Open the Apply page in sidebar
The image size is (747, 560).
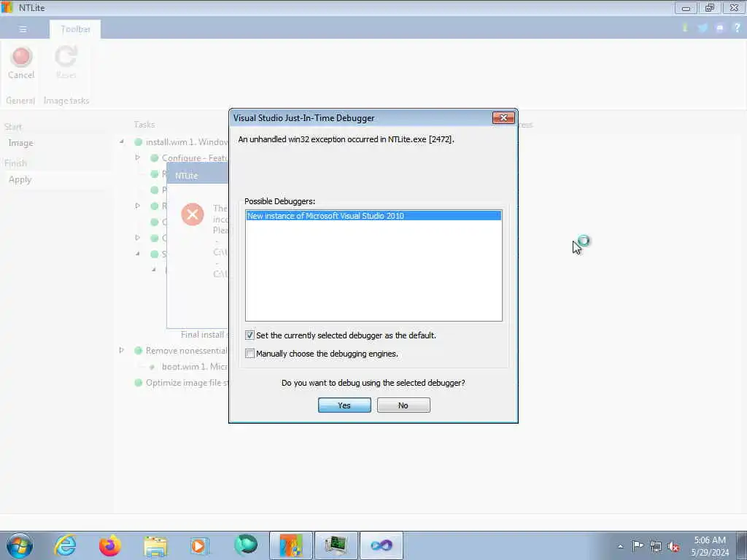point(20,179)
